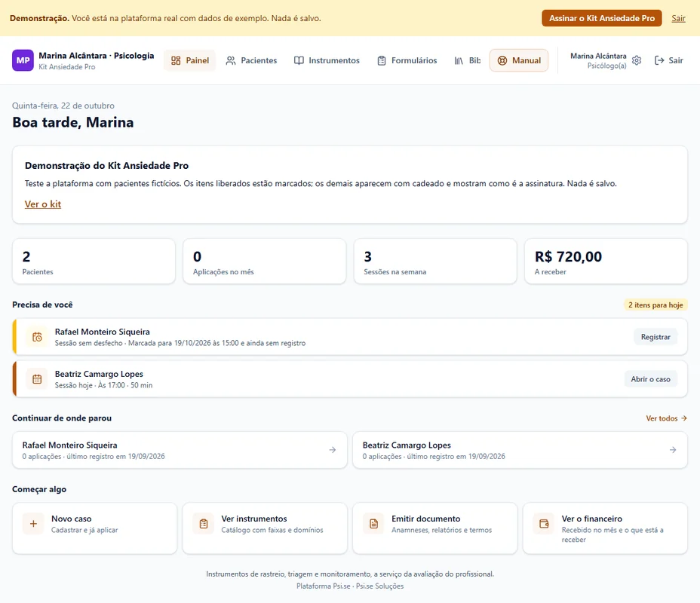Click the Emitir documento card title

click(426, 519)
